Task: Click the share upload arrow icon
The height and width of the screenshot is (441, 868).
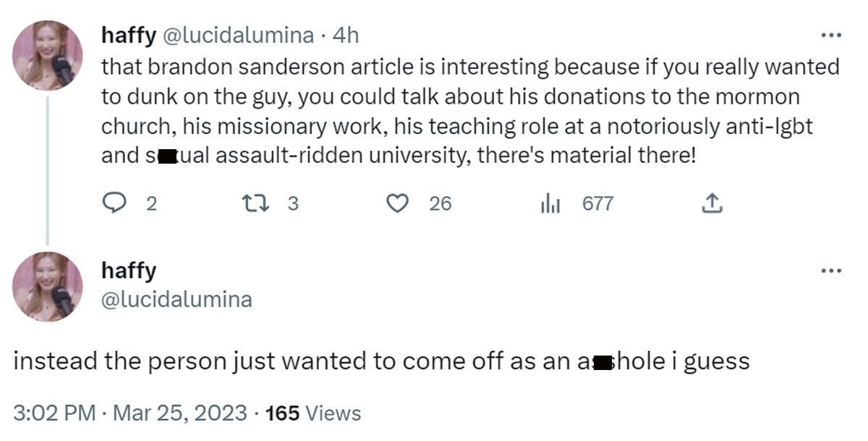Action: click(712, 204)
